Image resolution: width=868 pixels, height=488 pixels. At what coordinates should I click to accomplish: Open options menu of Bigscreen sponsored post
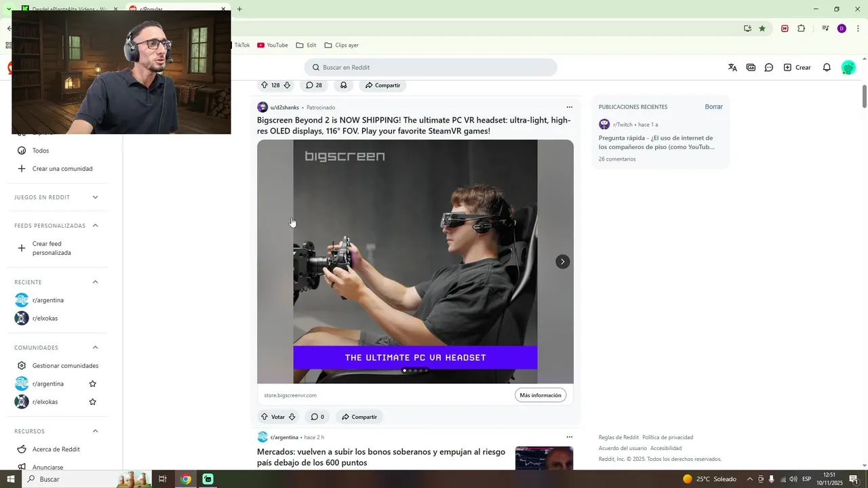click(570, 107)
